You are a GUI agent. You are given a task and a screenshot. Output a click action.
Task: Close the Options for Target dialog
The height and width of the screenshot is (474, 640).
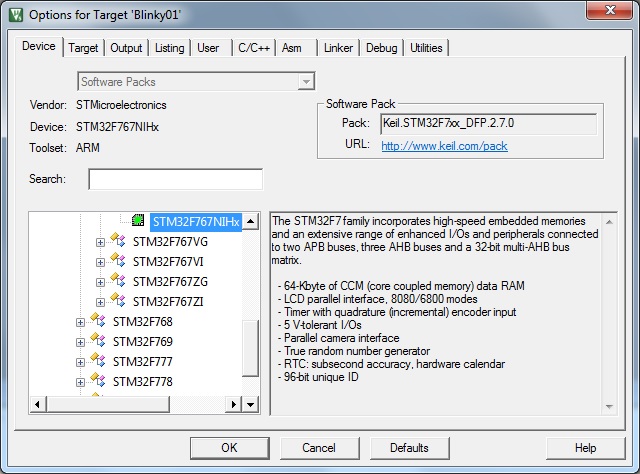tap(610, 10)
